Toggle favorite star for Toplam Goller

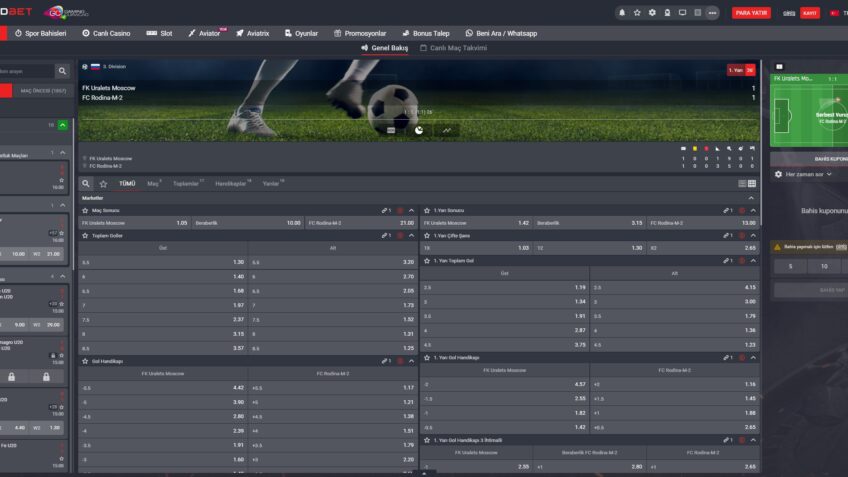pos(86,236)
